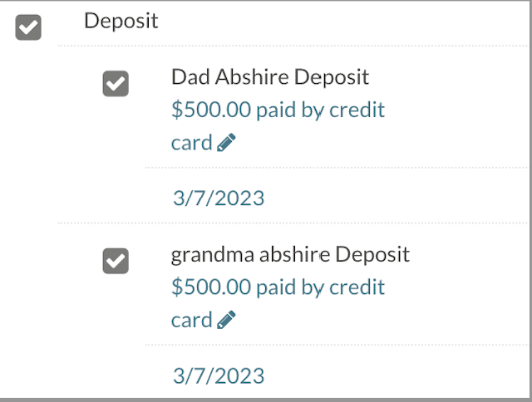Click the $500.00 amount under Dad Abshire
Screen dimensions: 532x402
211,110
